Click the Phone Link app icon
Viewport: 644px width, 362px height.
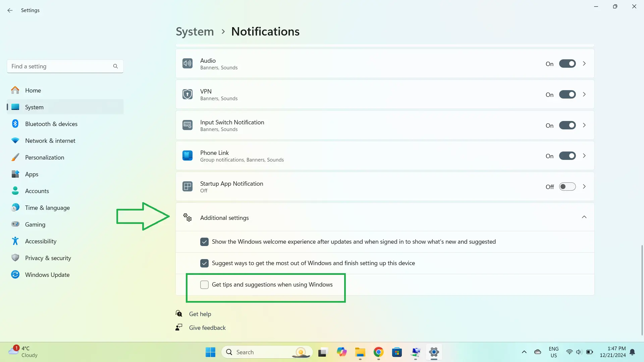[x=187, y=156]
